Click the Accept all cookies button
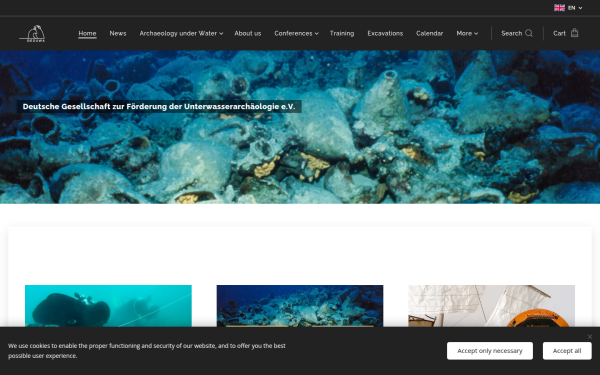The width and height of the screenshot is (600, 375). point(567,351)
